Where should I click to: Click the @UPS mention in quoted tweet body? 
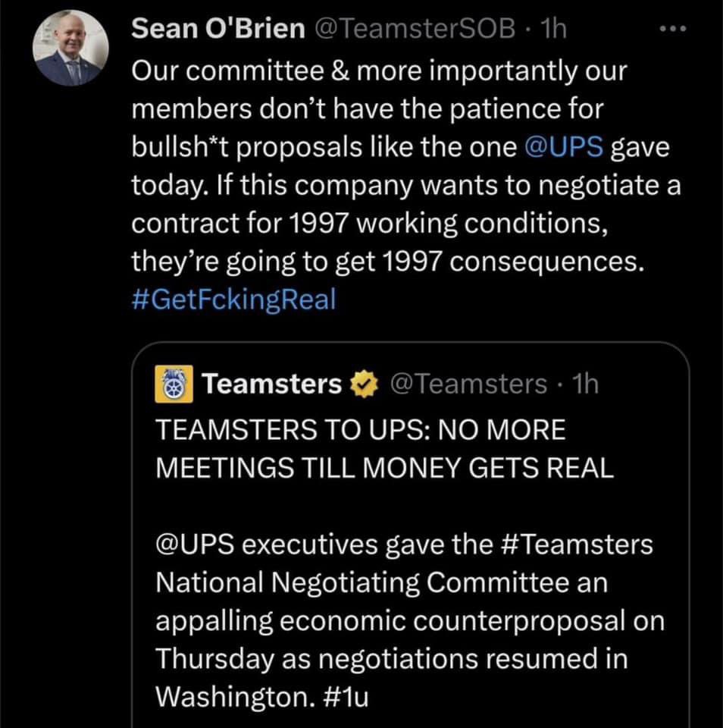tap(195, 544)
